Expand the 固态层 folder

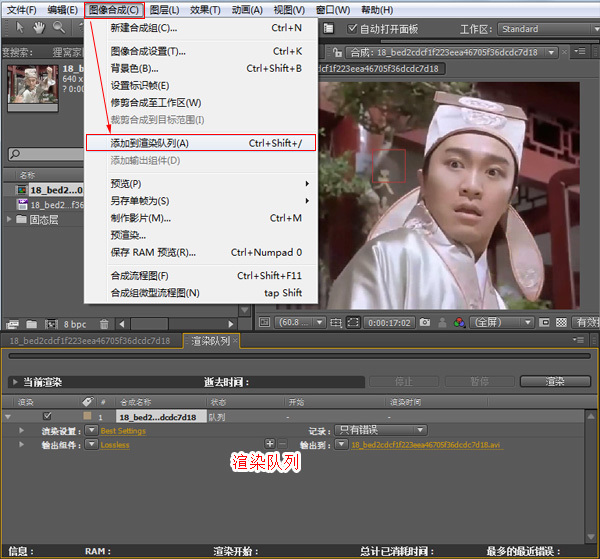click(8, 219)
